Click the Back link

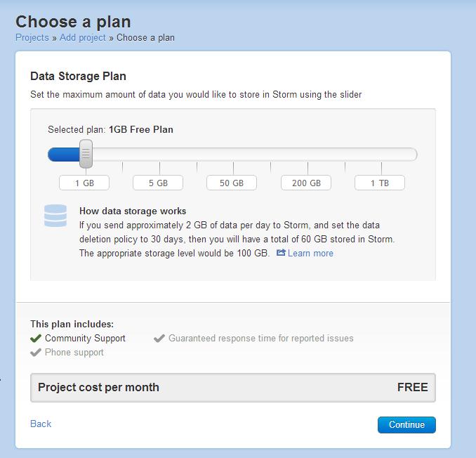click(x=41, y=424)
